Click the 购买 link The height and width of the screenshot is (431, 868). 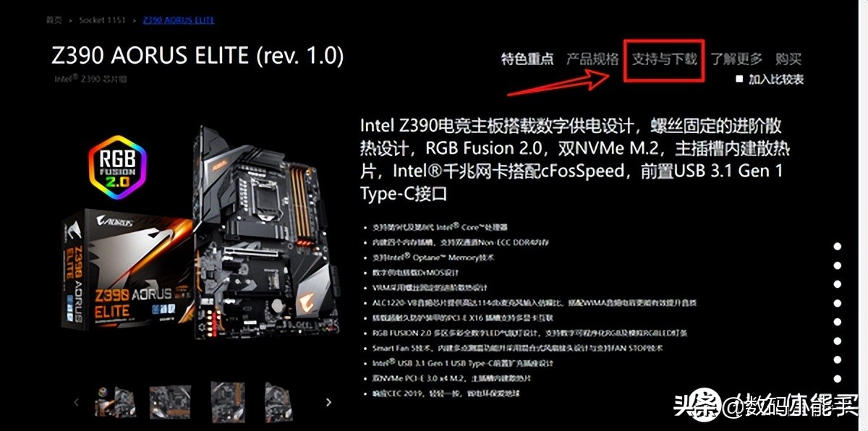(788, 59)
